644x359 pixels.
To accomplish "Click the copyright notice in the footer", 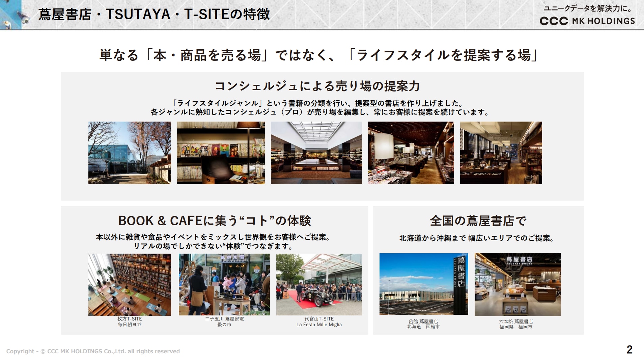I will point(93,351).
